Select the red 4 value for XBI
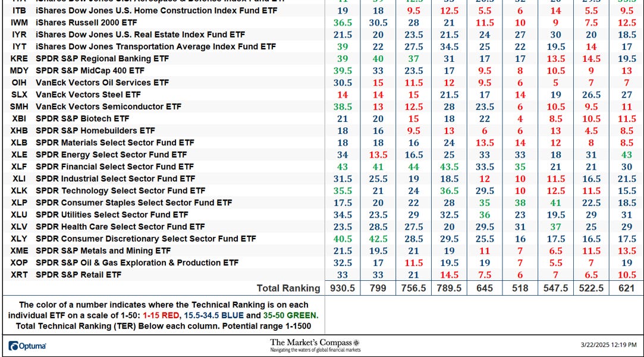This screenshot has width=644, height=357. 520,118
